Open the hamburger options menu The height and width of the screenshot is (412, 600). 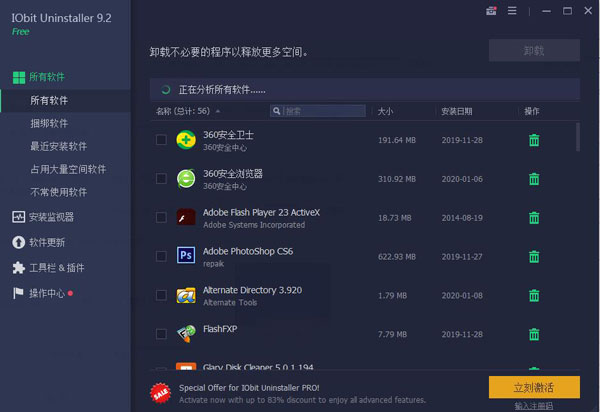click(512, 11)
